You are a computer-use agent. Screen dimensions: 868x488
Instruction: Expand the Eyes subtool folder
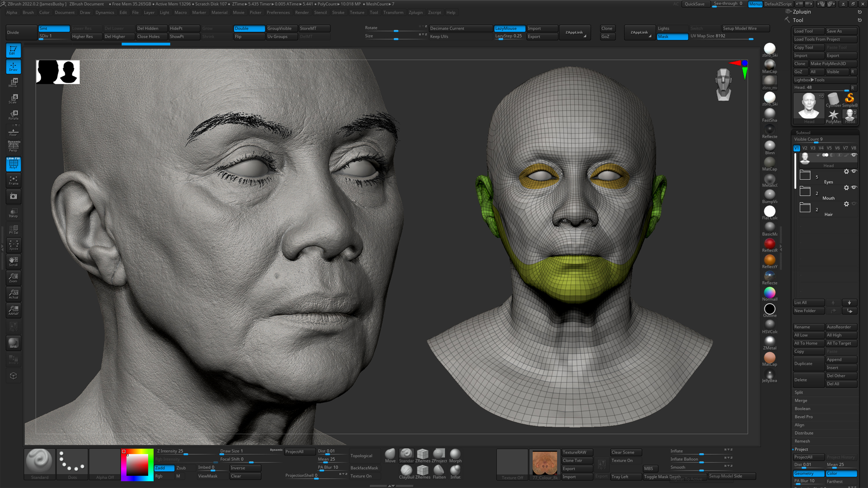(x=805, y=175)
